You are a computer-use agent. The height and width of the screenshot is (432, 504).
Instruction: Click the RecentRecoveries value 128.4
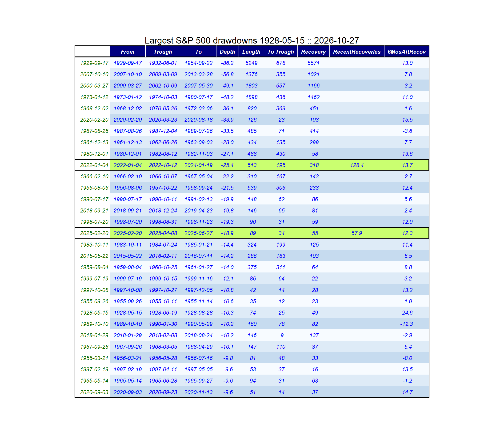click(x=357, y=165)
